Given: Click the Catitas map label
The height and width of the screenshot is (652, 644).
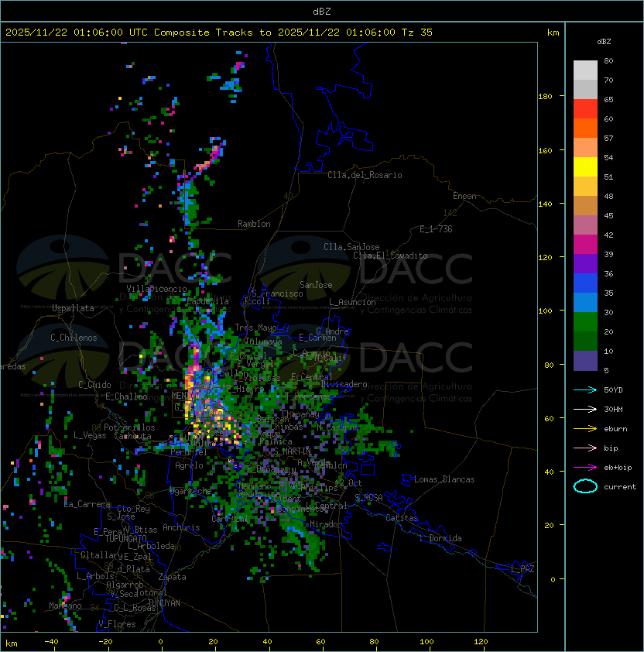Looking at the screenshot, I should pos(402,518).
